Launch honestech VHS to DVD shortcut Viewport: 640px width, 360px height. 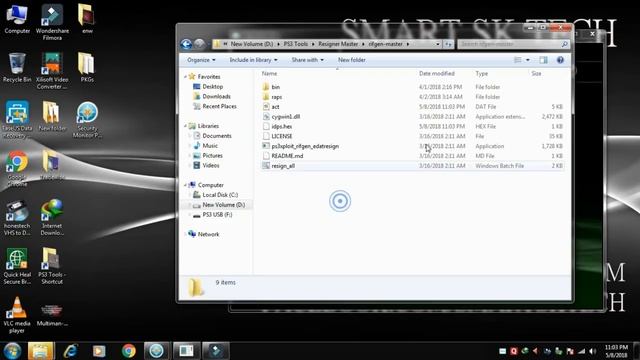point(17,217)
